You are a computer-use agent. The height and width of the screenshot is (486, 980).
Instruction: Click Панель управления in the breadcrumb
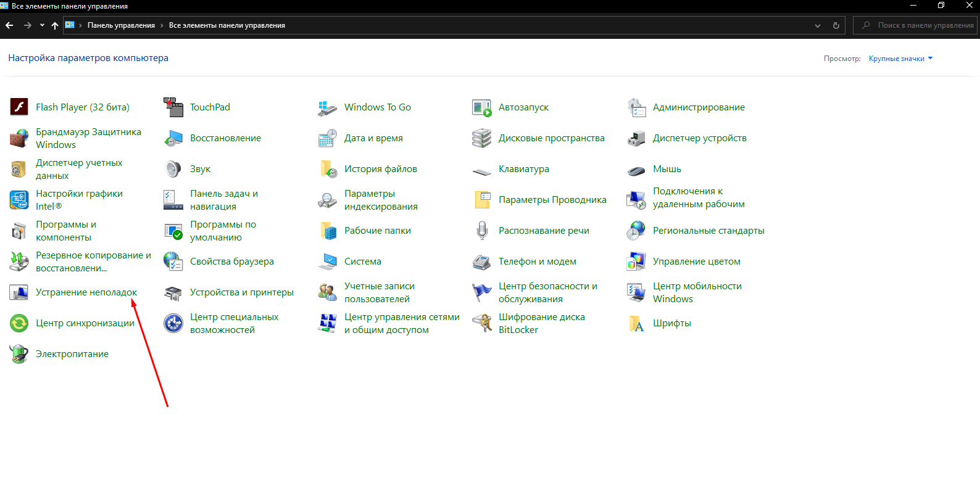click(x=121, y=25)
